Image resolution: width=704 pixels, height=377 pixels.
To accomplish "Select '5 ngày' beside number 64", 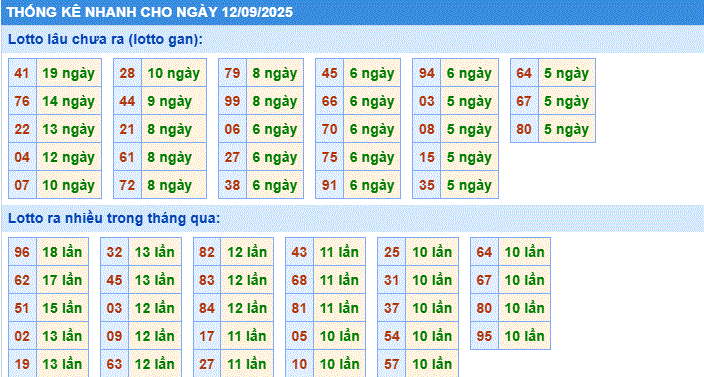I will pos(567,73).
